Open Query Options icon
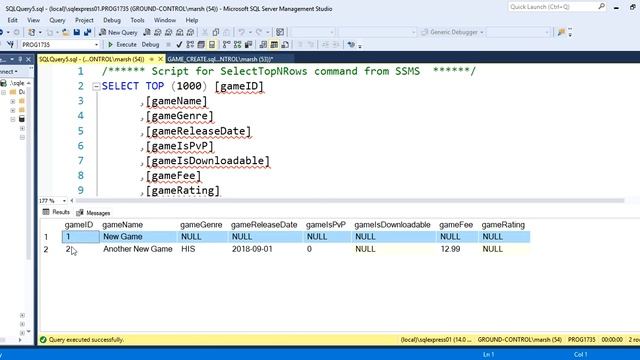 click(x=201, y=44)
